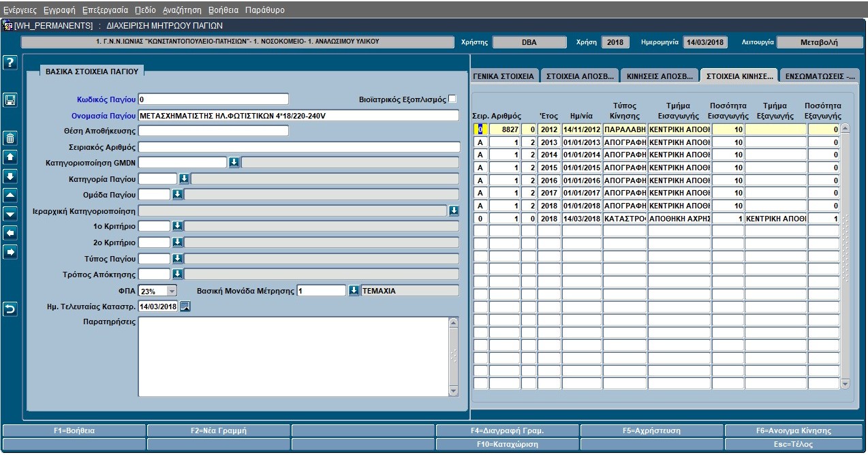
Task: Open the Πεδίο menu
Action: tap(145, 10)
